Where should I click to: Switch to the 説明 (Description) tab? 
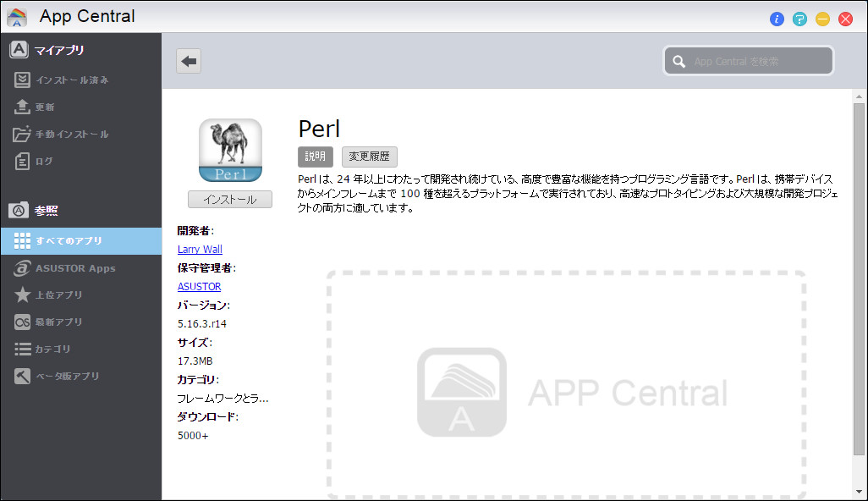[x=315, y=156]
